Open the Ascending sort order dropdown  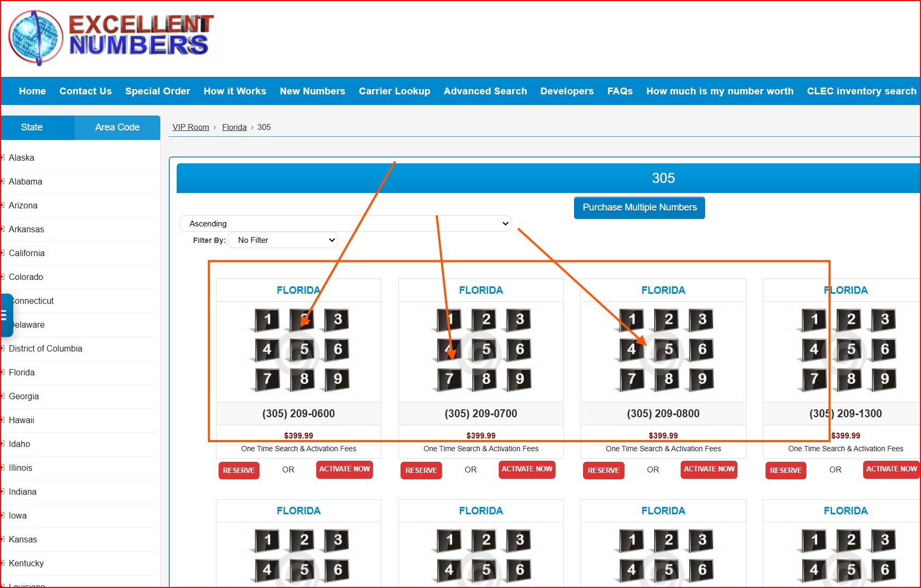[x=345, y=224]
